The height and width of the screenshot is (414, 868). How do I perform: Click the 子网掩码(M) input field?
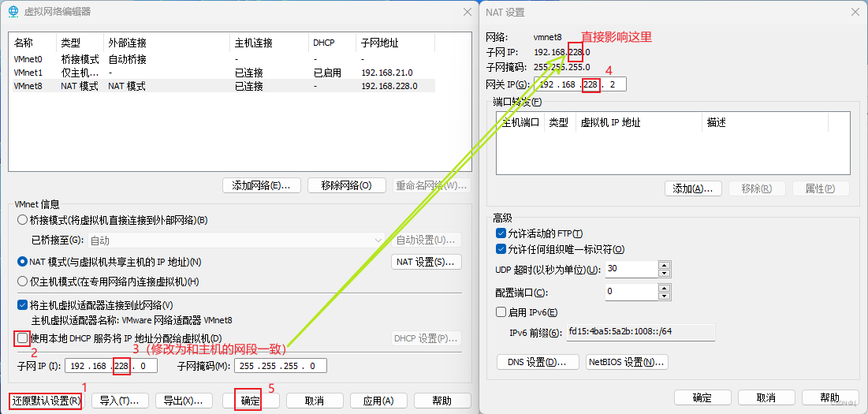pos(281,366)
